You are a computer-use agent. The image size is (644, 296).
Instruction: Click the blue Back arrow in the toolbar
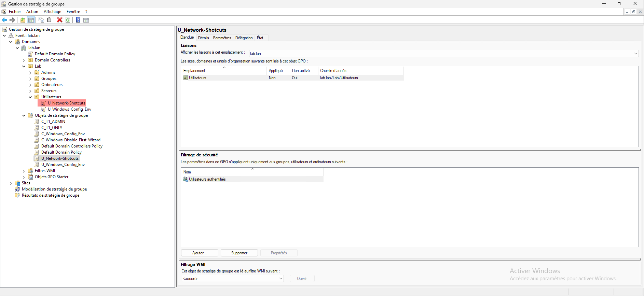tap(4, 20)
